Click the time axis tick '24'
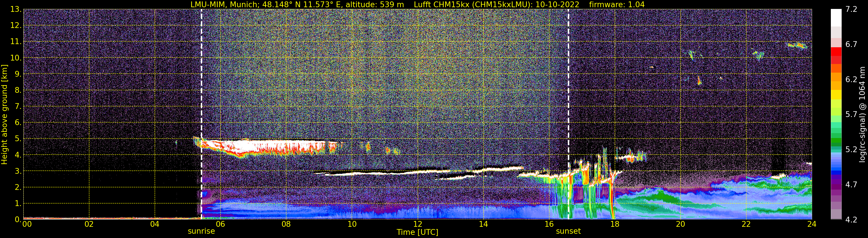 point(812,224)
